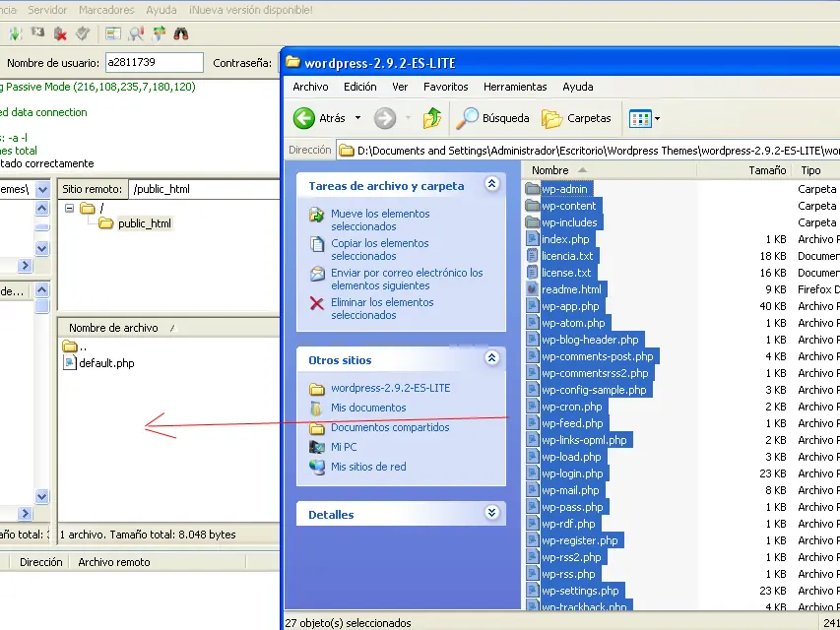Click the Nombre de usuario field
The height and width of the screenshot is (630, 840).
click(x=155, y=63)
